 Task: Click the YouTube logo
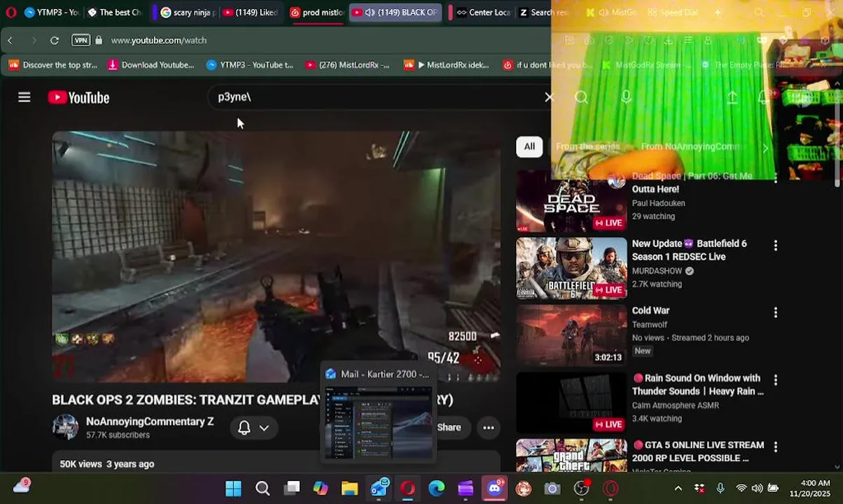pyautogui.click(x=78, y=97)
